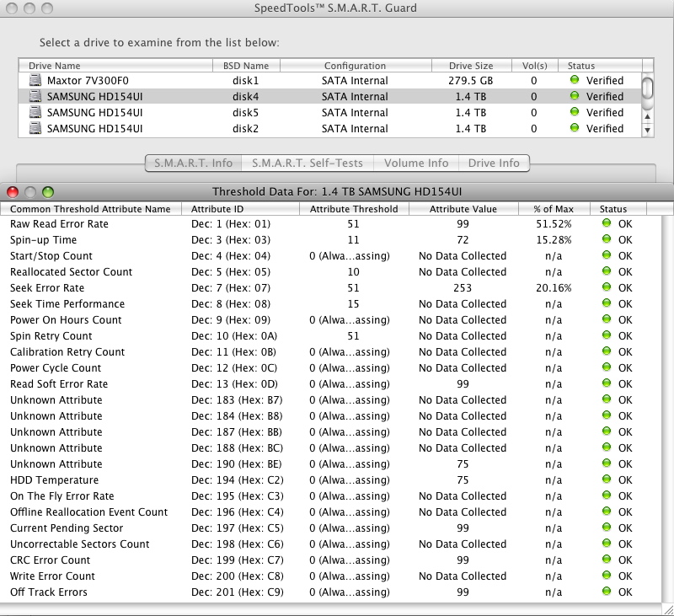
Task: Click the 279.5 GB drive size cell
Action: click(x=471, y=80)
